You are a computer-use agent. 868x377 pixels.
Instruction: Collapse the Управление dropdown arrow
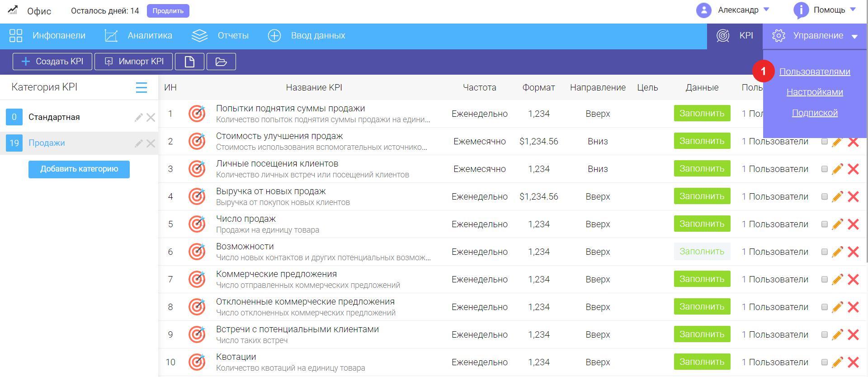click(854, 37)
